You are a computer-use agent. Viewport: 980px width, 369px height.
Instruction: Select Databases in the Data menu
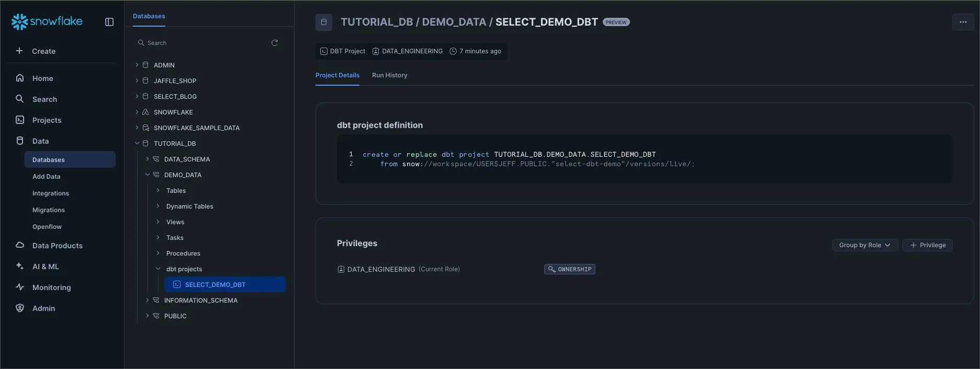point(70,160)
